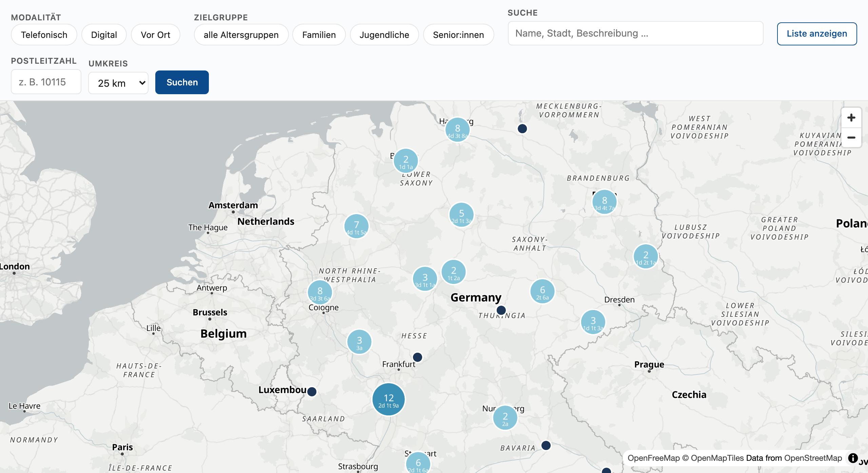Screen dimensions: 868x473
Task: Click the dark marker in Mecklenburg-Vorpommern
Action: coord(522,129)
